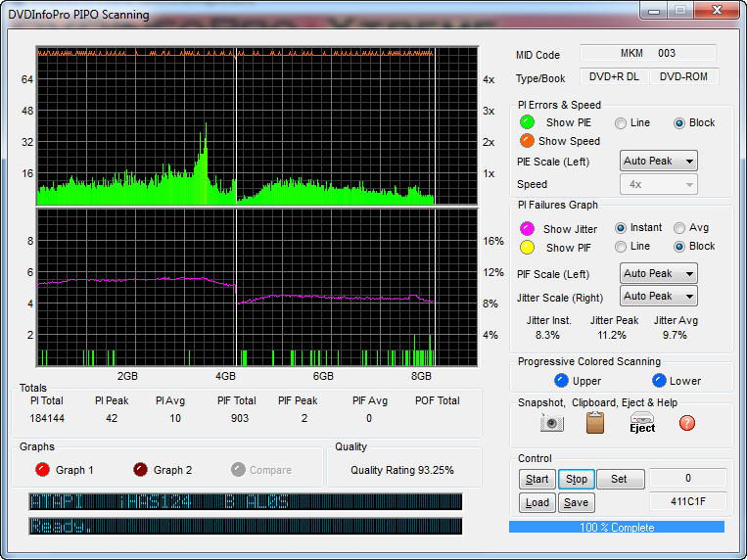
Task: Take a snapshot with the camera icon
Action: (x=552, y=423)
